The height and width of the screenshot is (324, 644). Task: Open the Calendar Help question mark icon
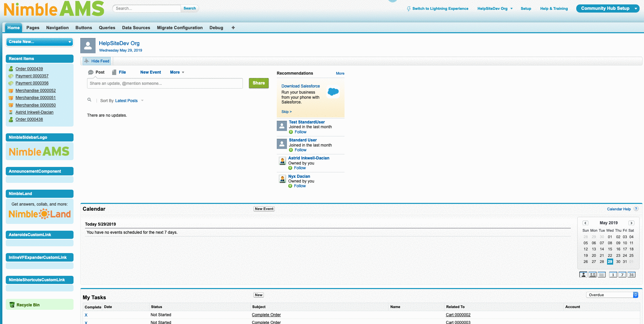click(x=636, y=209)
